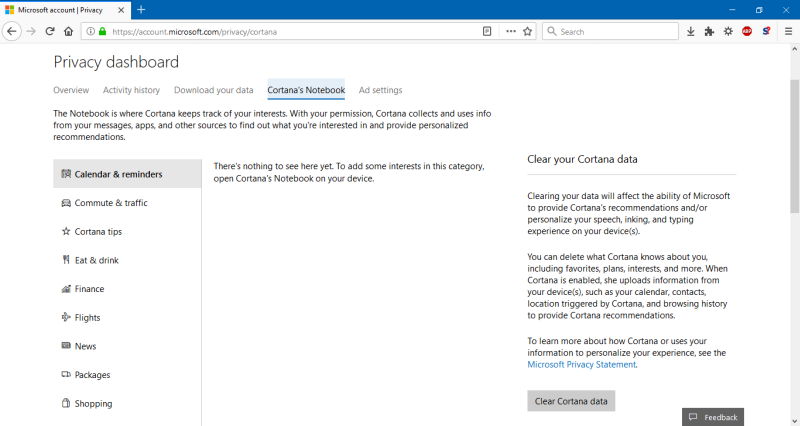The image size is (800, 426).
Task: Open the Ad settings tab
Action: pyautogui.click(x=380, y=90)
